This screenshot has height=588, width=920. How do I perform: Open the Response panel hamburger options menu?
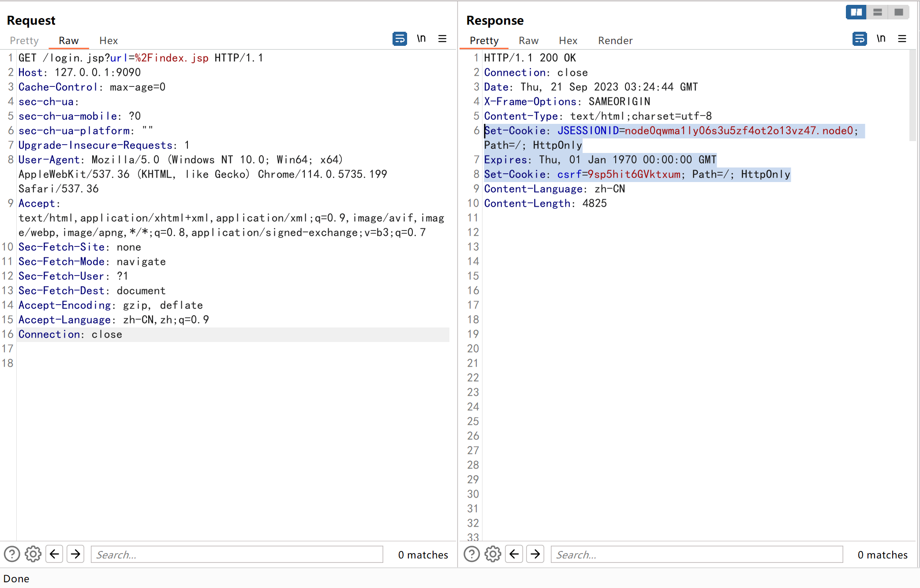(902, 39)
